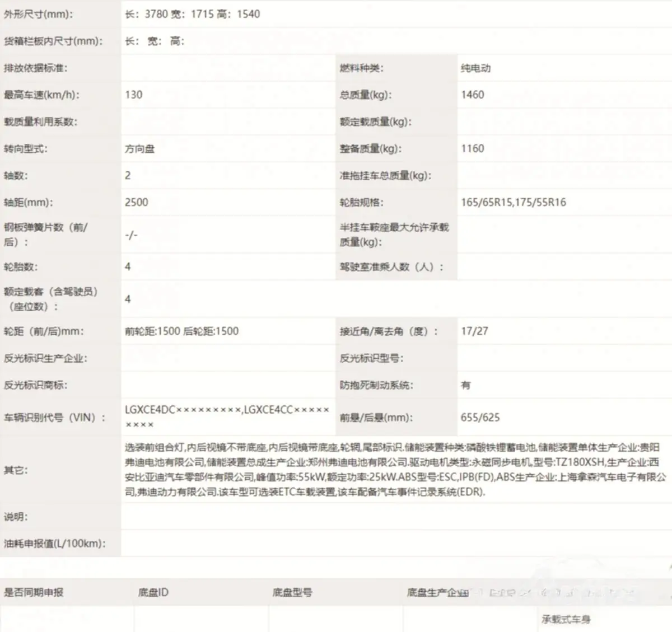Click the 轮胎数 label
This screenshot has width=672, height=632.
coord(21,266)
